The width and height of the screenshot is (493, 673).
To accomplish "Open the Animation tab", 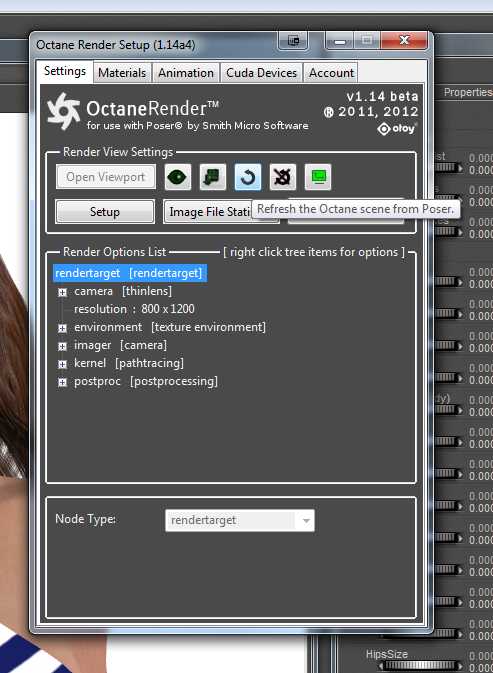I will [186, 73].
